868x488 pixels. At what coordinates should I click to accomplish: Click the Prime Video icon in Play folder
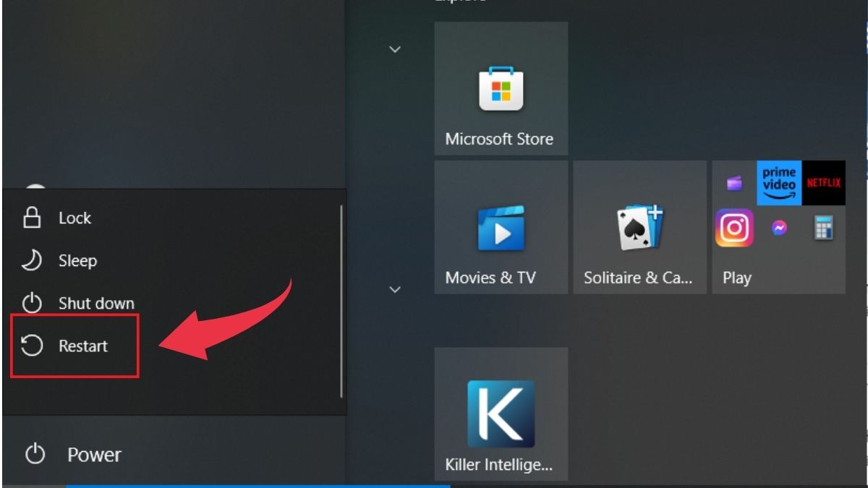(778, 183)
